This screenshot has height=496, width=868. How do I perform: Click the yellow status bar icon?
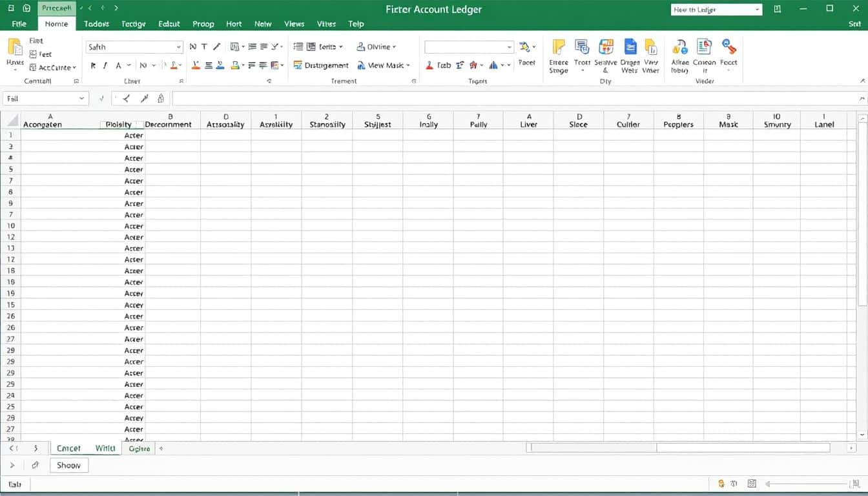pyautogui.click(x=721, y=483)
